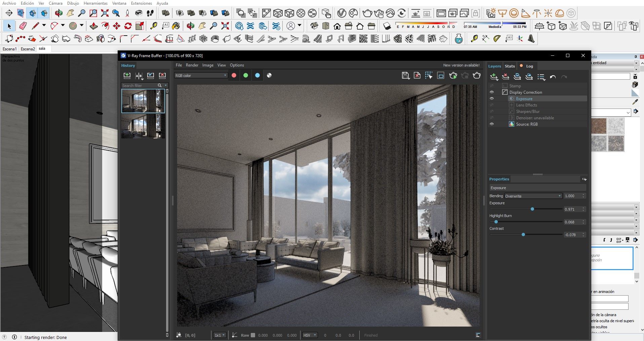Image resolution: width=644 pixels, height=341 pixels.
Task: Expand the HSV color mode dropdown
Action: 310,335
